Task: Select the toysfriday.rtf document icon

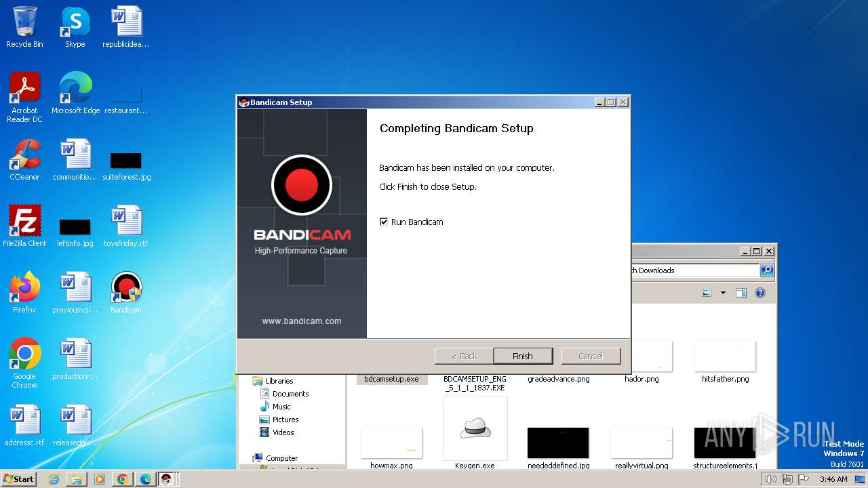Action: 125,226
